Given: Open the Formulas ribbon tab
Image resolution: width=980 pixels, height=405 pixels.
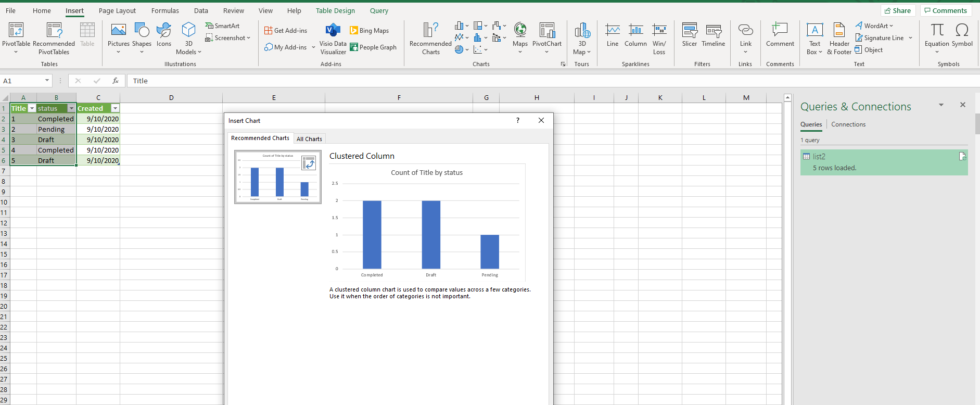Looking at the screenshot, I should pyautogui.click(x=165, y=10).
